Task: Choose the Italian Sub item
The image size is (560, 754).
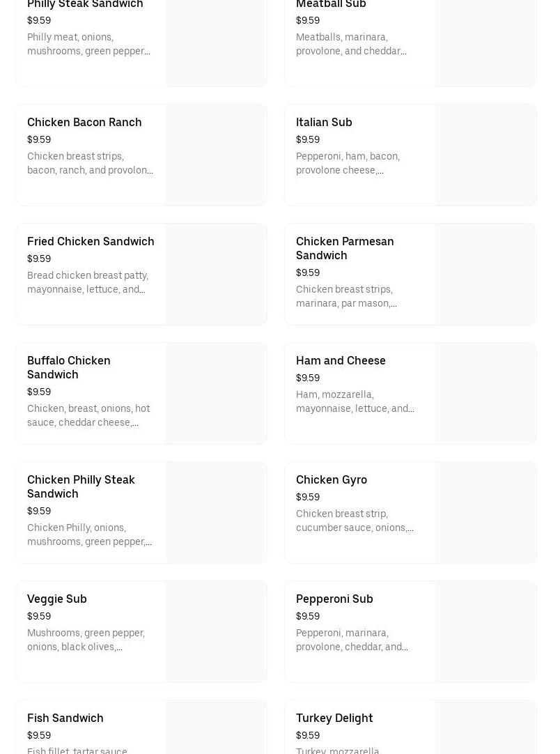Action: pyautogui.click(x=410, y=155)
